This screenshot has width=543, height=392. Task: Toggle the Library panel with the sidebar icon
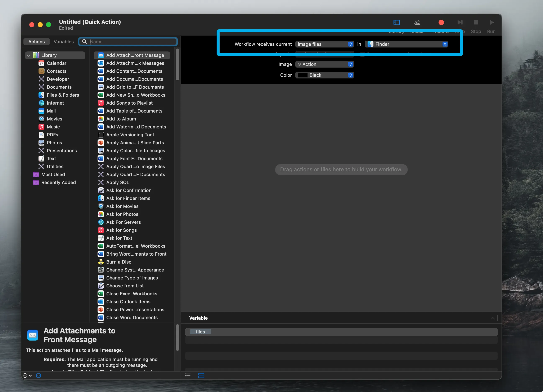396,22
